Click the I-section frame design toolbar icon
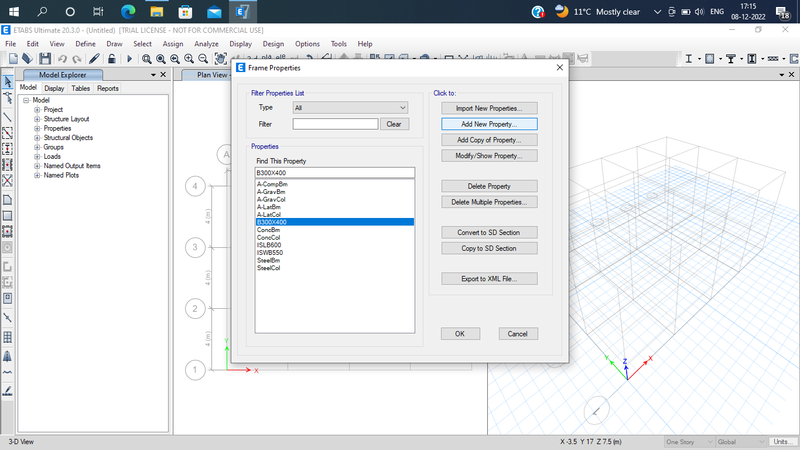800x450 pixels. tap(688, 59)
